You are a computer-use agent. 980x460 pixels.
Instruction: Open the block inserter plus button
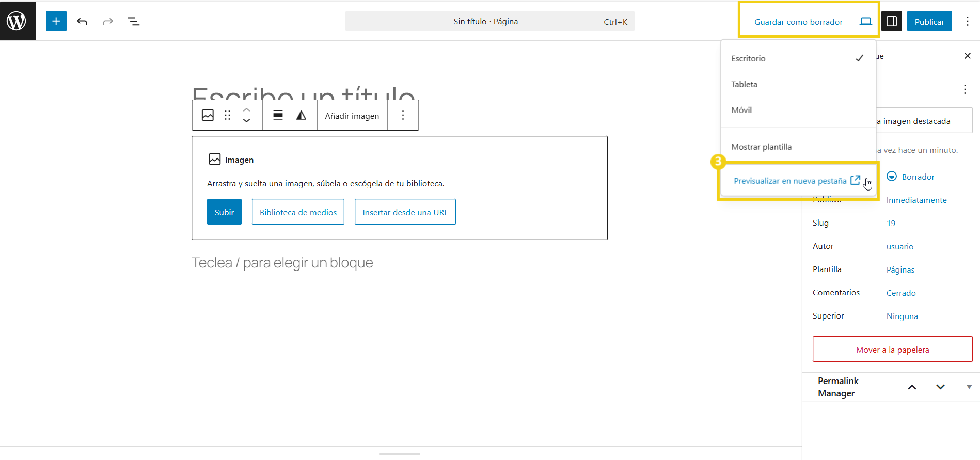click(x=56, y=21)
